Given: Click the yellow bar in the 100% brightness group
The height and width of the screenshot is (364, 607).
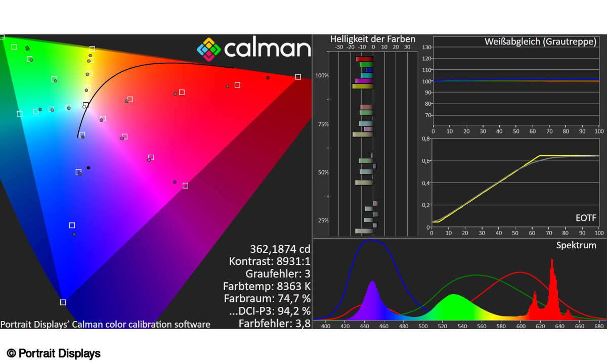Looking at the screenshot, I should [362, 86].
